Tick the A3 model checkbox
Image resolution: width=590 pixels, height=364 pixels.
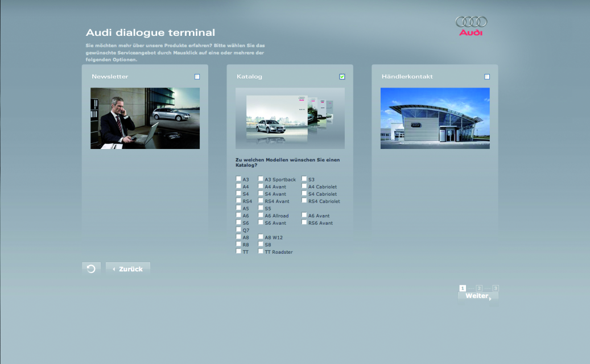(x=238, y=179)
